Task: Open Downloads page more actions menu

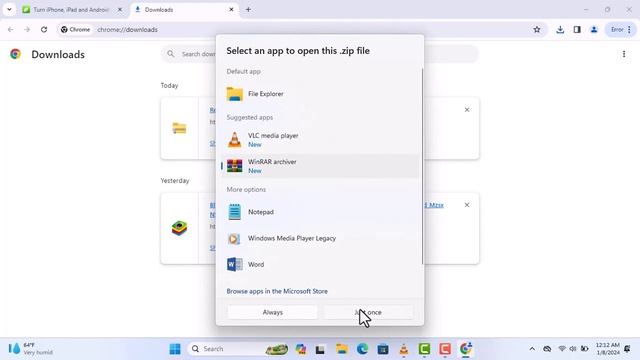Action: click(624, 54)
